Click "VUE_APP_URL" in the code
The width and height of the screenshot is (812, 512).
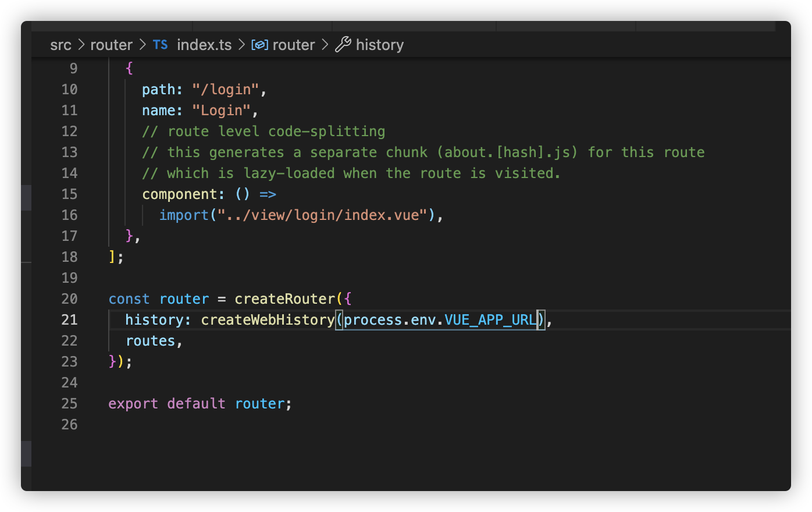(490, 320)
